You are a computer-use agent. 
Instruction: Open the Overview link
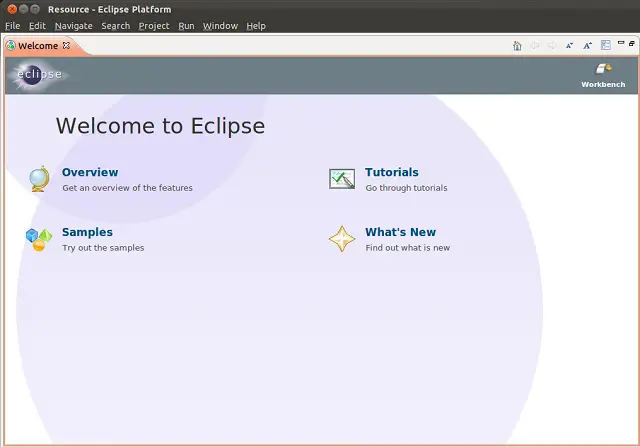[90, 172]
